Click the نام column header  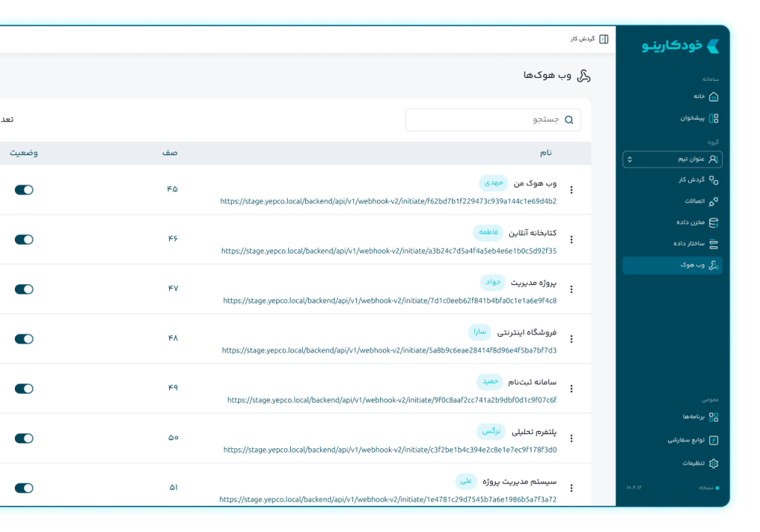(546, 153)
